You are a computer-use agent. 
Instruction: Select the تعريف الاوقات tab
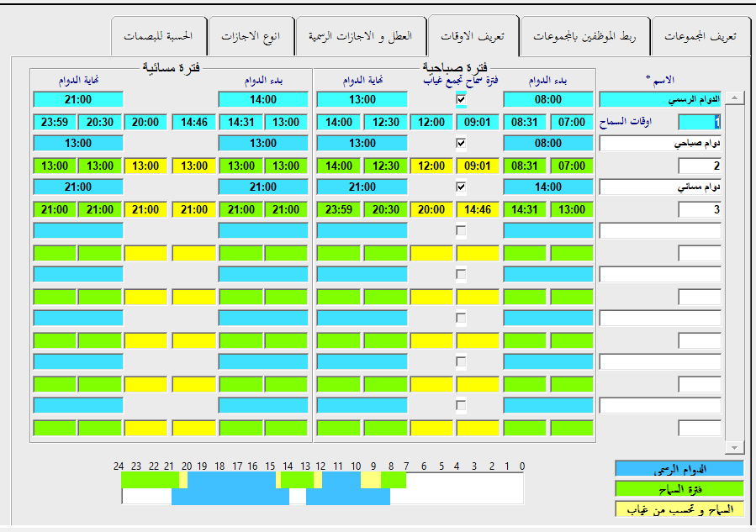(x=473, y=37)
